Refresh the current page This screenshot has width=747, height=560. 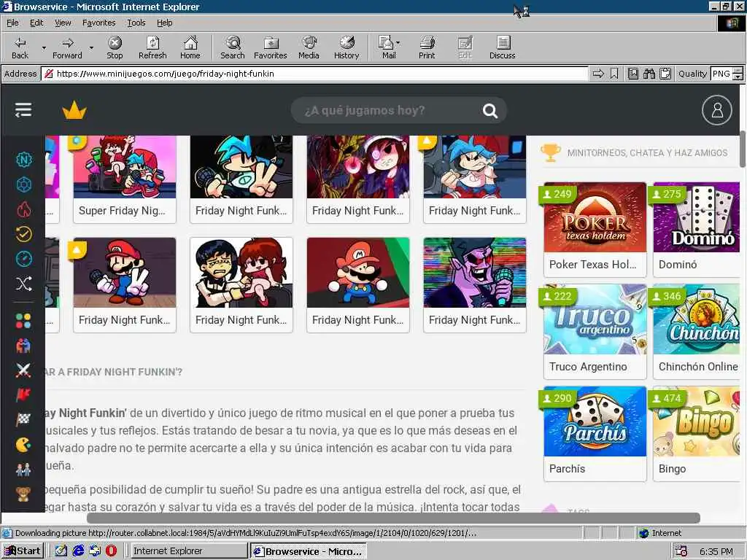point(152,47)
